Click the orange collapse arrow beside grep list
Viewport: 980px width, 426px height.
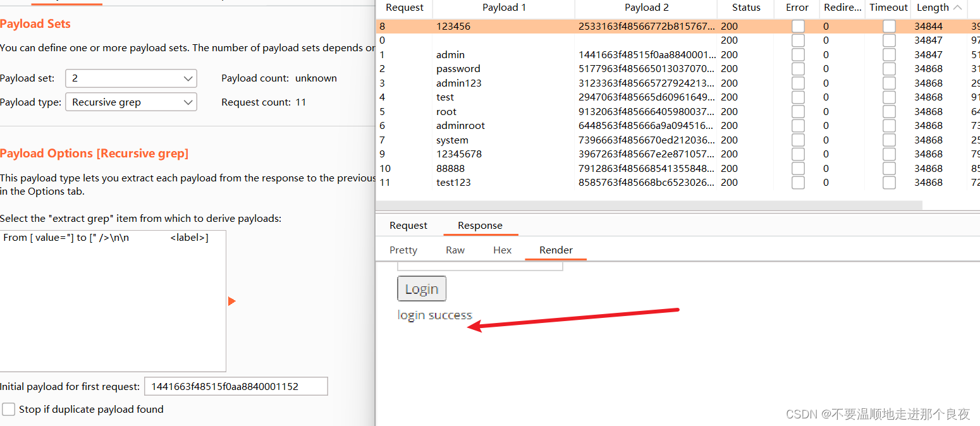(x=232, y=301)
